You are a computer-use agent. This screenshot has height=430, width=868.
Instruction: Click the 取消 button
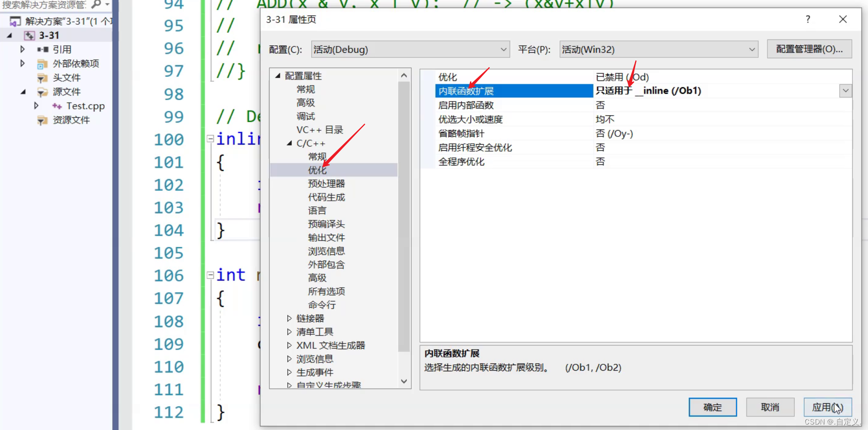770,407
